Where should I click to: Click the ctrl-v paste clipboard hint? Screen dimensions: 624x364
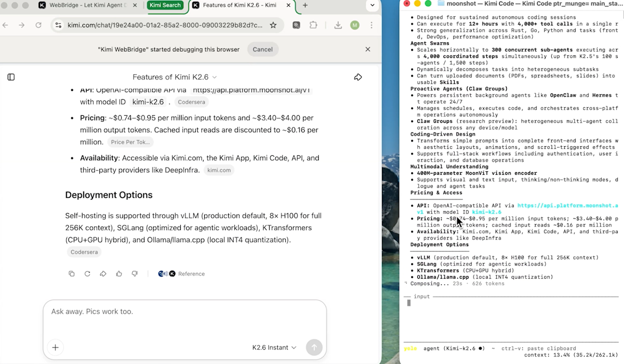click(538, 349)
